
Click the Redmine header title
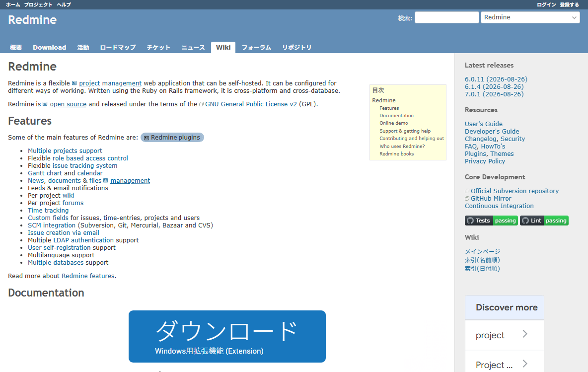[x=32, y=20]
